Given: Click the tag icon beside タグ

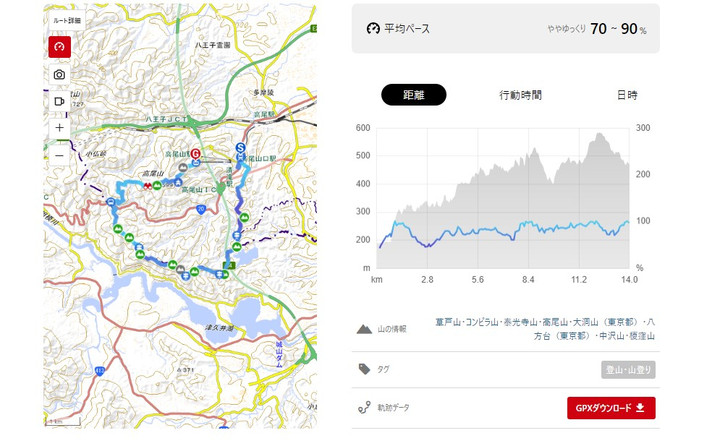Looking at the screenshot, I should (364, 370).
